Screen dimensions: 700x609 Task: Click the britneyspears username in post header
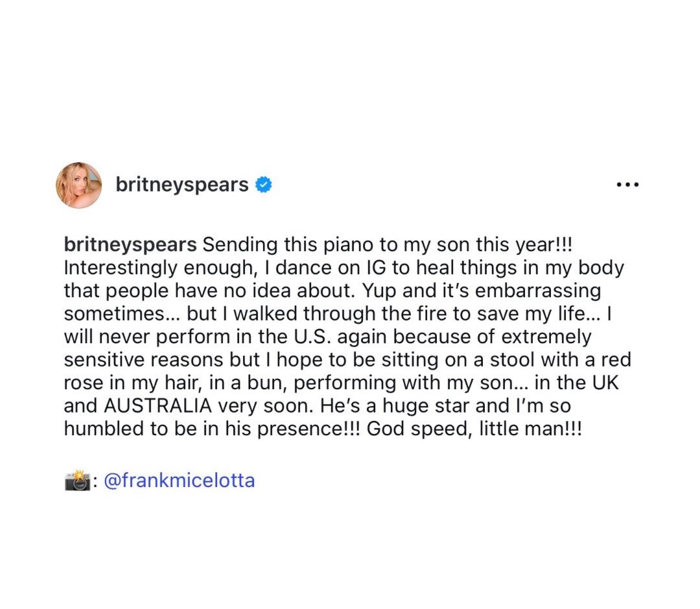tap(181, 185)
